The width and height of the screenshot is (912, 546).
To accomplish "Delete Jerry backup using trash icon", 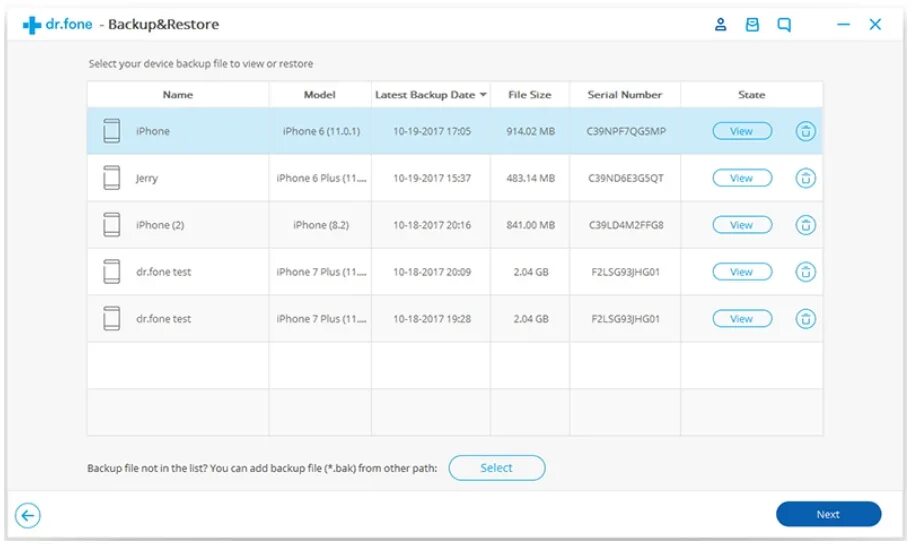I will click(806, 178).
